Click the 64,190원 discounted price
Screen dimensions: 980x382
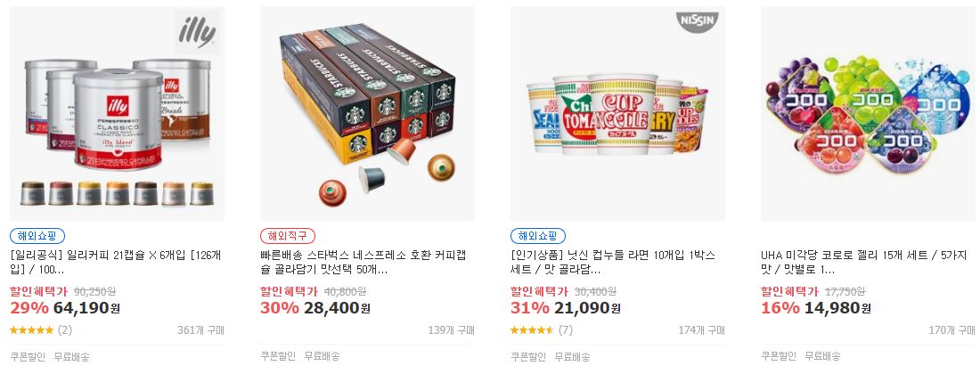(x=87, y=308)
